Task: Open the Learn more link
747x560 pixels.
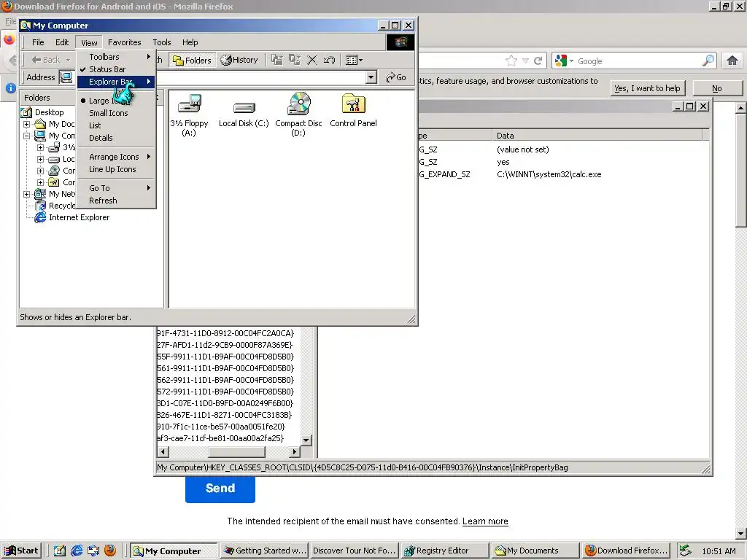Action: point(485,521)
